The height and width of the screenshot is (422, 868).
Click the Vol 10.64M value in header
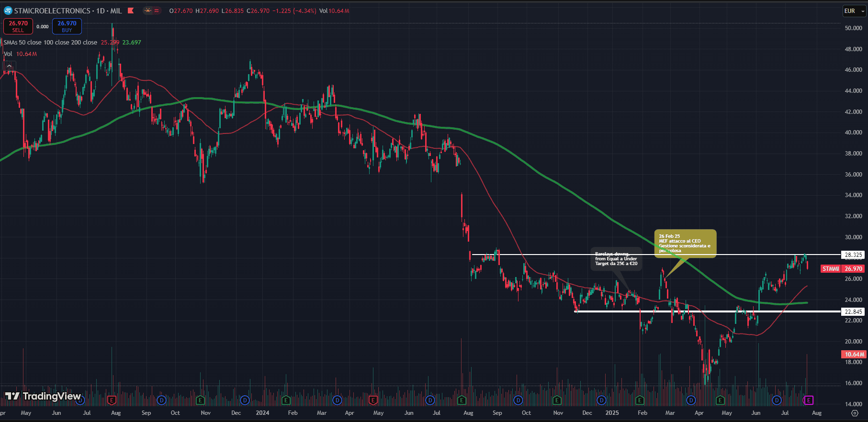(x=334, y=11)
